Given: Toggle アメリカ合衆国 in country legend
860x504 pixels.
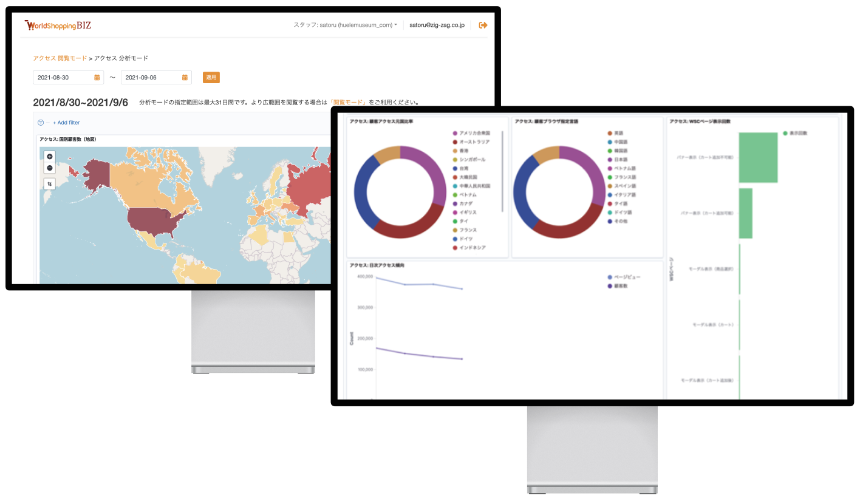Looking at the screenshot, I should click(x=471, y=133).
